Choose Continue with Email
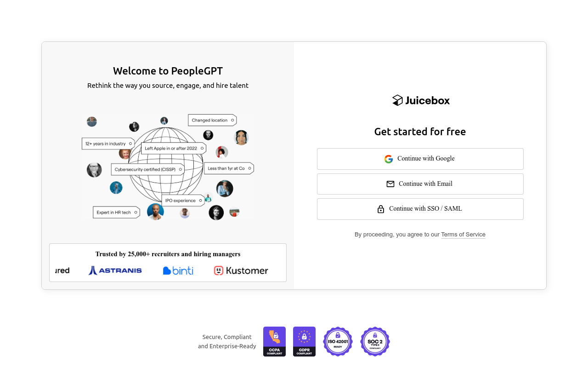 420,184
